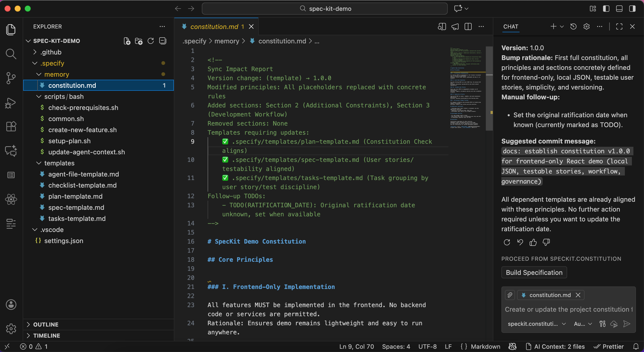Image resolution: width=644 pixels, height=352 pixels.
Task: Open Run and Debug view
Action: point(11,103)
